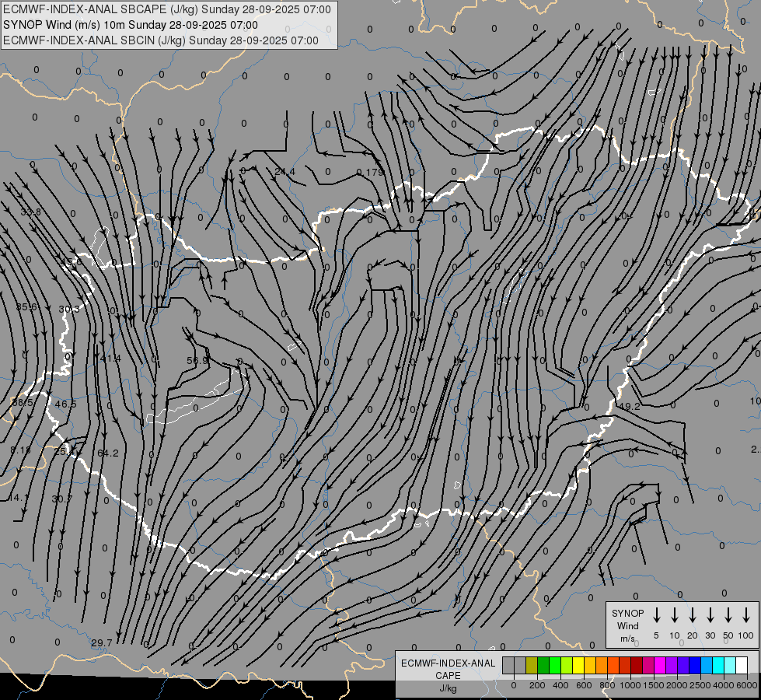761x700 pixels.
Task: Click the map value 179
Action: pyautogui.click(x=374, y=172)
